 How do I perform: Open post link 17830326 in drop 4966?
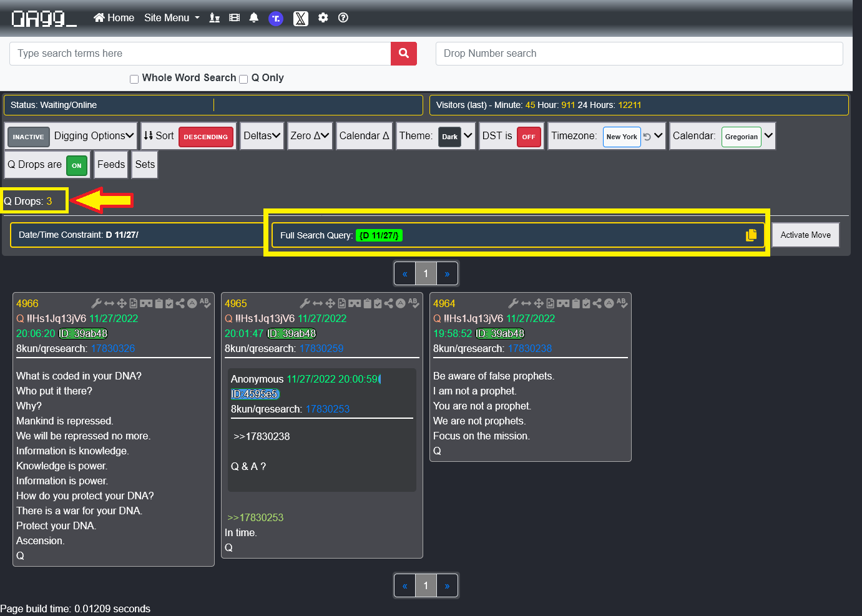click(113, 348)
